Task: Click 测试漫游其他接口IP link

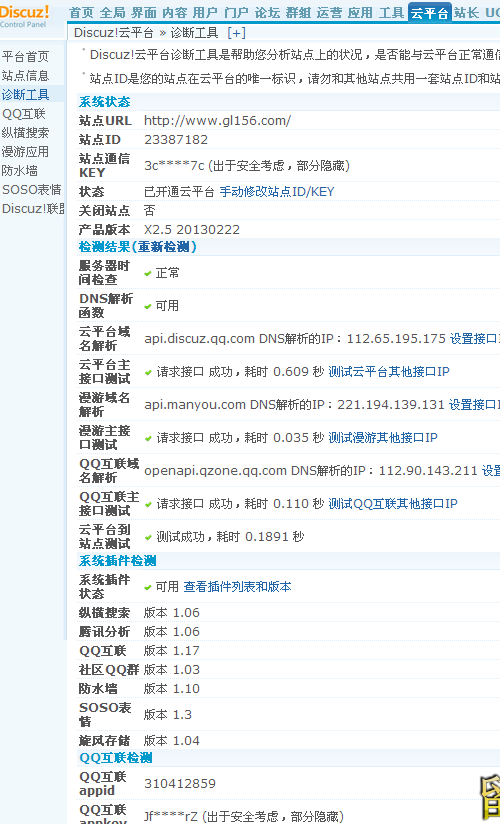Action: [383, 438]
